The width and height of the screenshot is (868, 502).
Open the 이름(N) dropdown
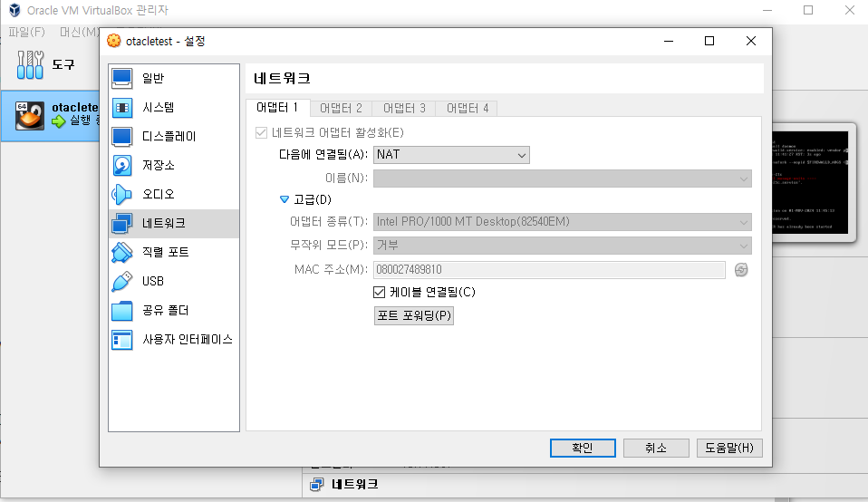pos(563,179)
